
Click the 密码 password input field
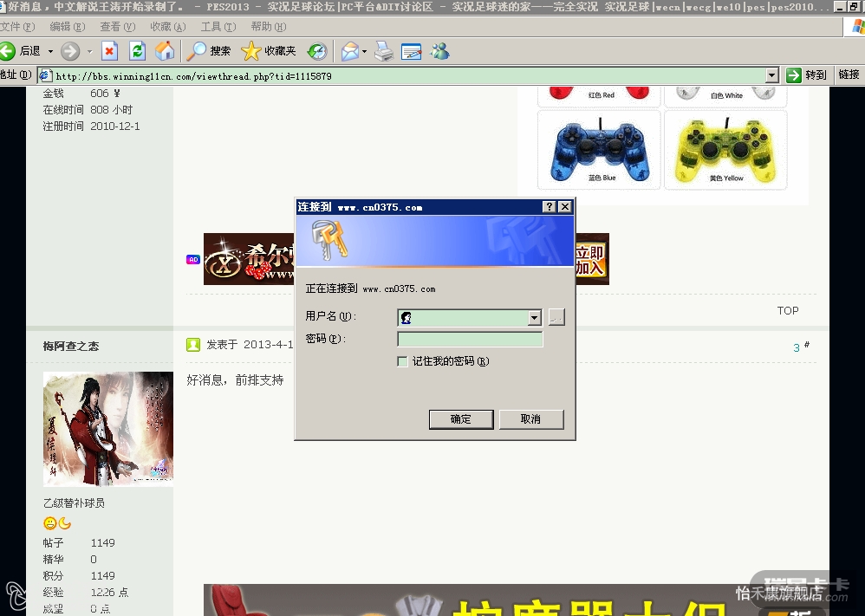pyautogui.click(x=470, y=340)
